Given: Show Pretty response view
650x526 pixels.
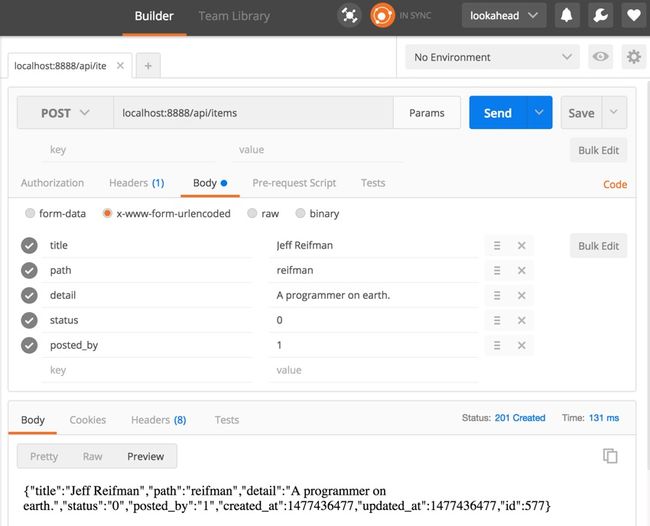Looking at the screenshot, I should pos(44,456).
